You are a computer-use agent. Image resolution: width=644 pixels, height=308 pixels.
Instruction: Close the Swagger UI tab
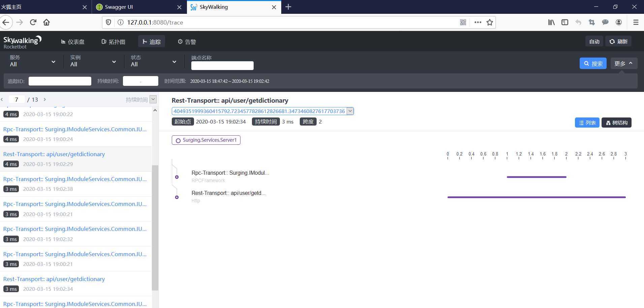pyautogui.click(x=180, y=7)
